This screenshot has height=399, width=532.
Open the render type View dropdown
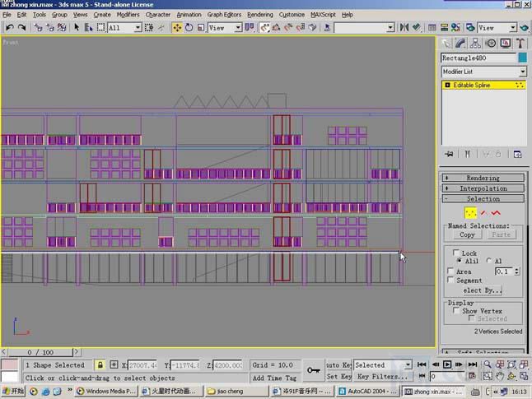[497, 27]
